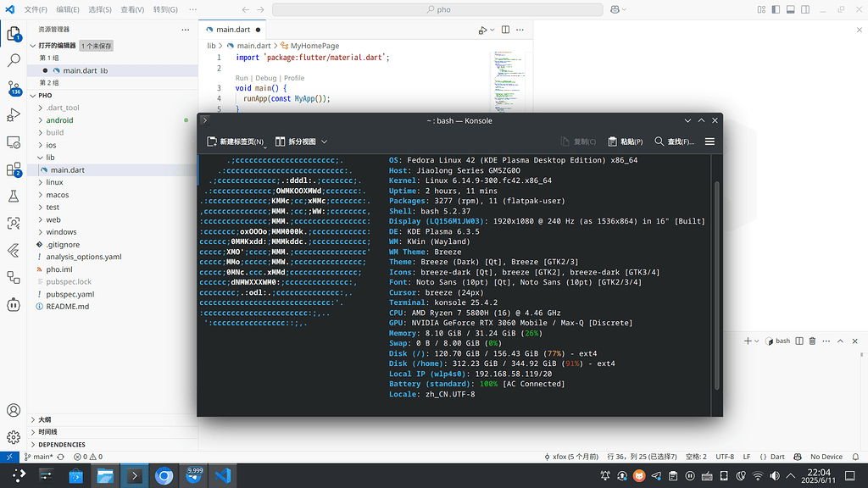Image resolution: width=868 pixels, height=488 pixels.
Task: Click the Debug code lens link
Action: [x=265, y=78]
